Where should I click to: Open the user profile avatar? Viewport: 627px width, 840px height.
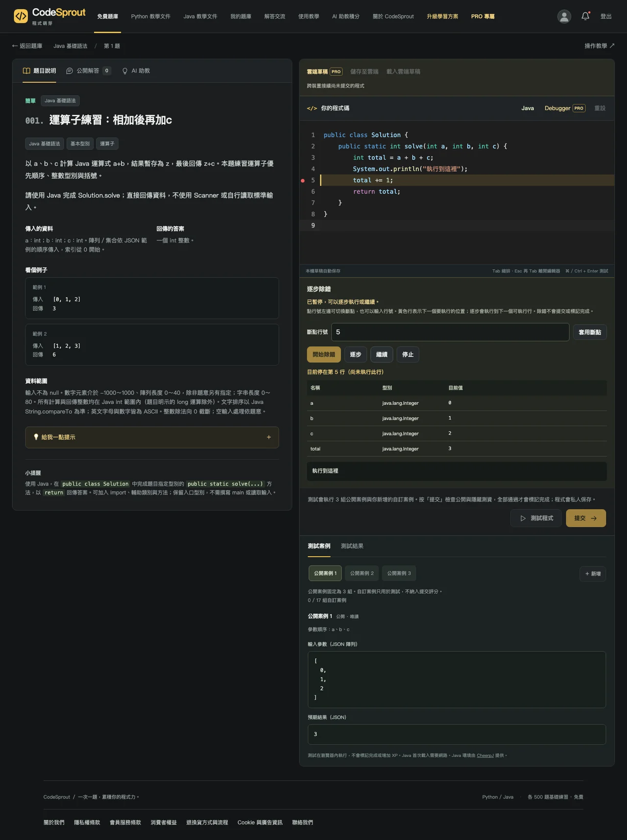(564, 17)
